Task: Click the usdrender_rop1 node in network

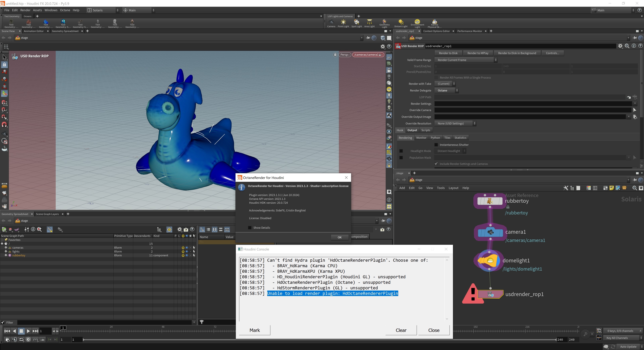Action: pyautogui.click(x=490, y=294)
